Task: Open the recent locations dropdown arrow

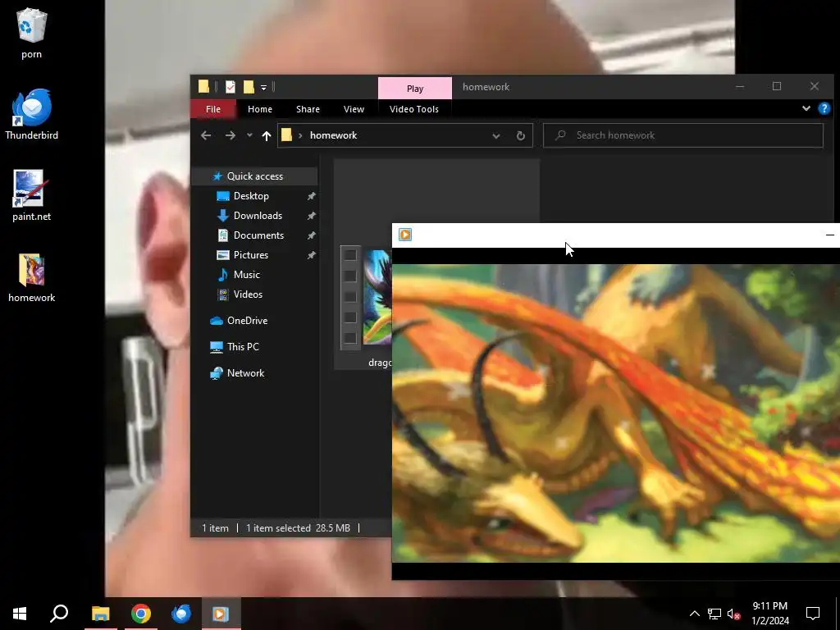Action: 249,135
